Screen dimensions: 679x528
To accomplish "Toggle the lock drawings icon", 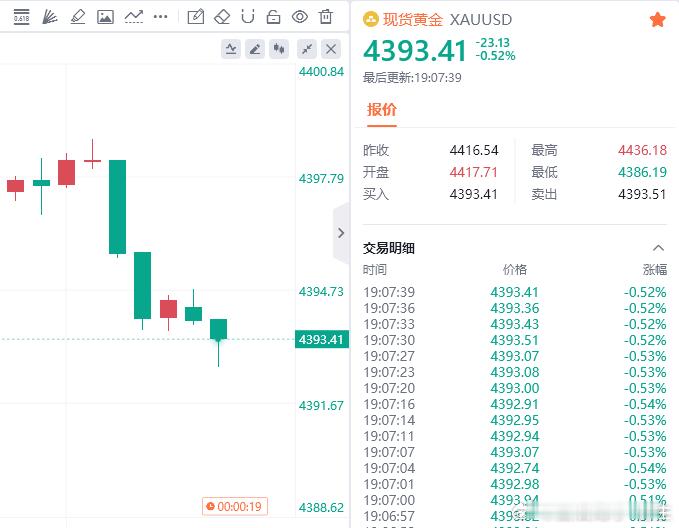I will coord(273,17).
